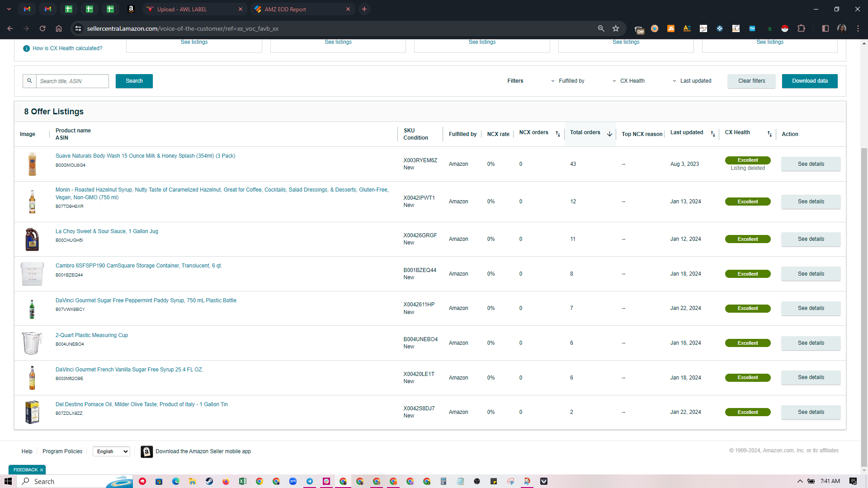Expand the tab search chevron
Image resolution: width=868 pixels, height=488 pixels.
9,9
